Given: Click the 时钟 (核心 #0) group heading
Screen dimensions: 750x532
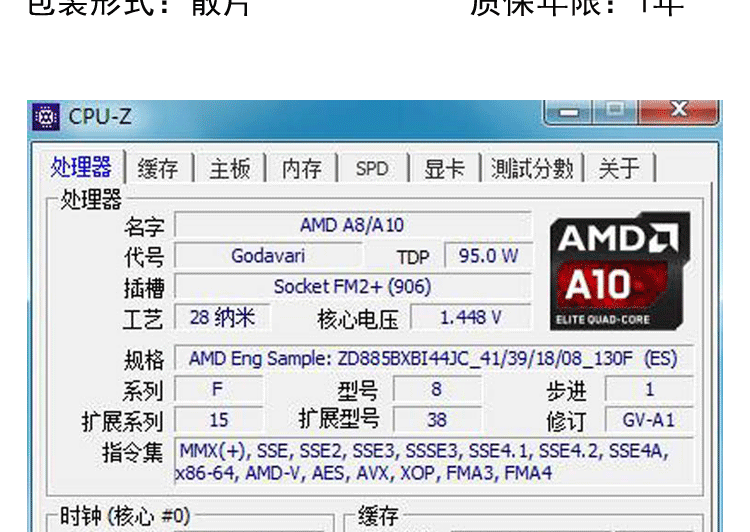Looking at the screenshot, I should pos(125,516).
